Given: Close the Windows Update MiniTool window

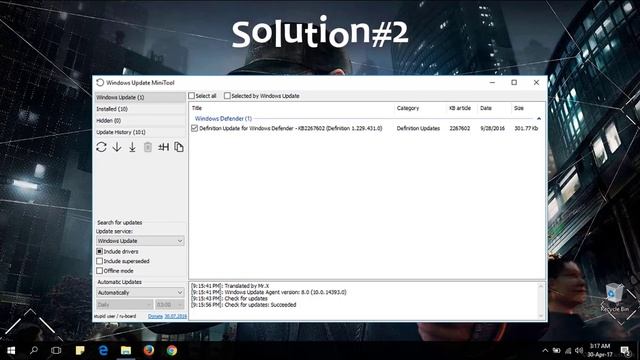Looking at the screenshot, I should click(536, 82).
